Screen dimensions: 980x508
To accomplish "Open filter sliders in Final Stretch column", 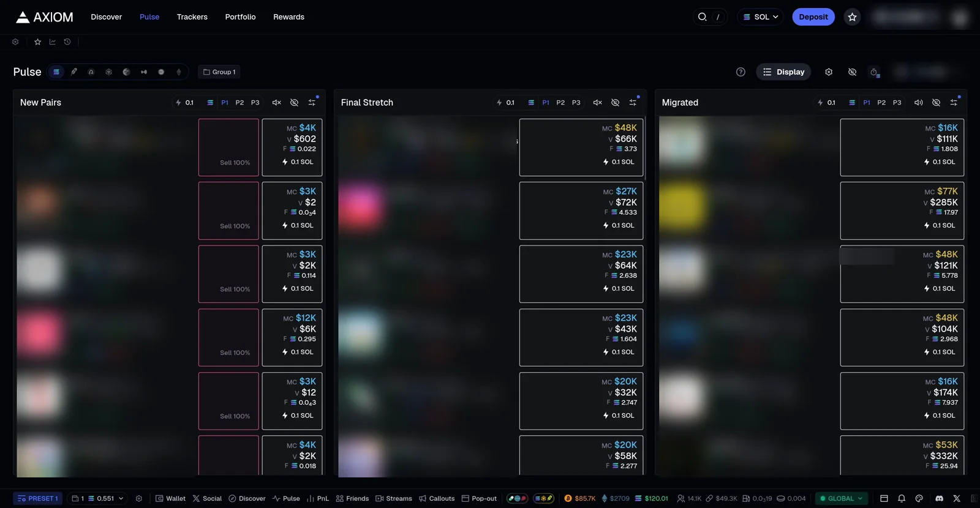I will point(633,102).
